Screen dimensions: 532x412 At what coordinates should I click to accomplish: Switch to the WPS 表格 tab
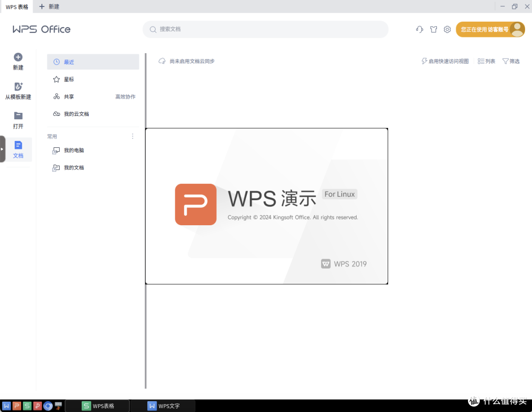(16, 6)
